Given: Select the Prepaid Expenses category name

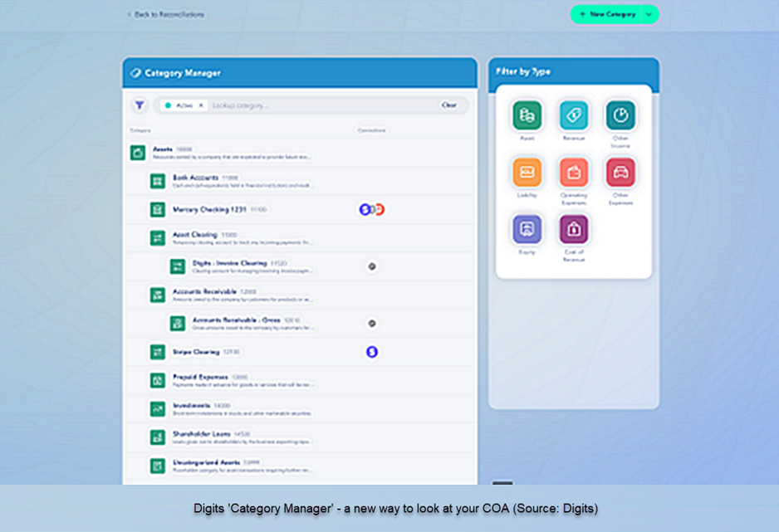Looking at the screenshot, I should pyautogui.click(x=200, y=377).
